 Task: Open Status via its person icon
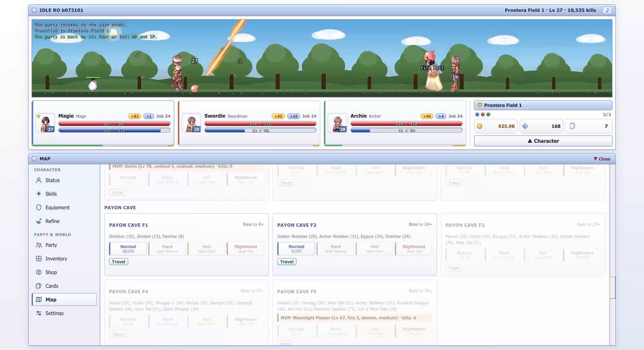[39, 180]
